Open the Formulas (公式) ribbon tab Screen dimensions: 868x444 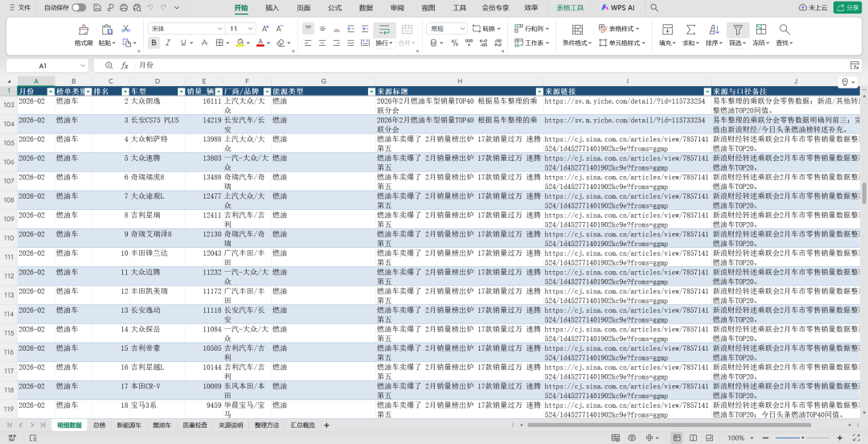[x=334, y=8]
